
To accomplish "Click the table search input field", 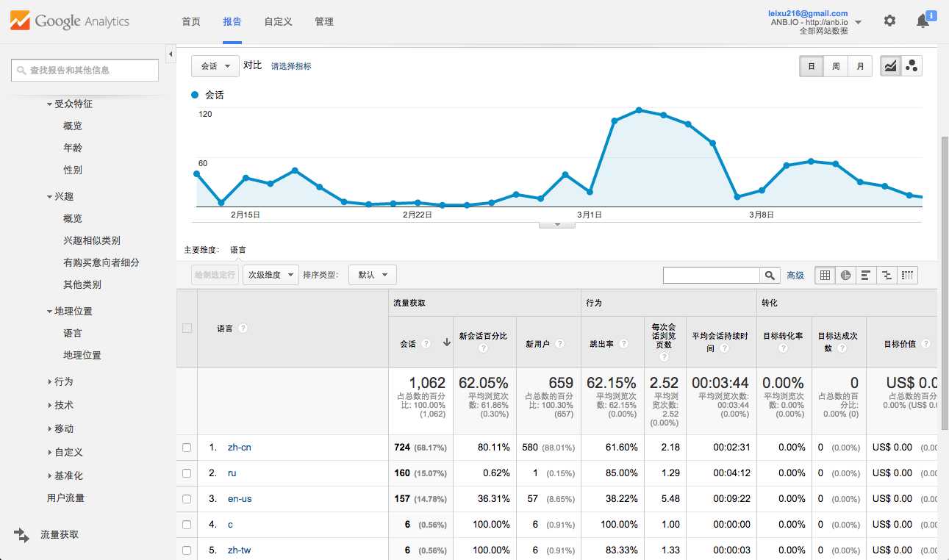I will (x=712, y=276).
